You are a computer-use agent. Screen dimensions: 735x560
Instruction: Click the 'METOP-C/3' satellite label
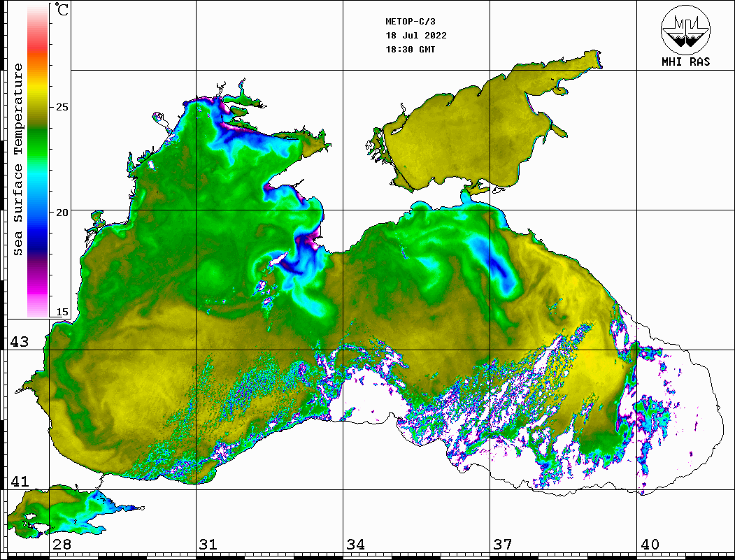tap(410, 22)
